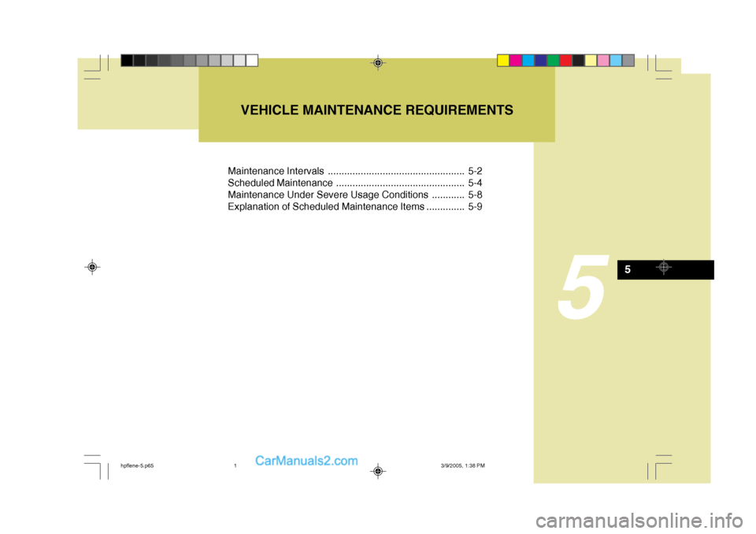Click the "Maintenance Intervals" contents entry
Screen dimensions: 756x534
click(276, 171)
